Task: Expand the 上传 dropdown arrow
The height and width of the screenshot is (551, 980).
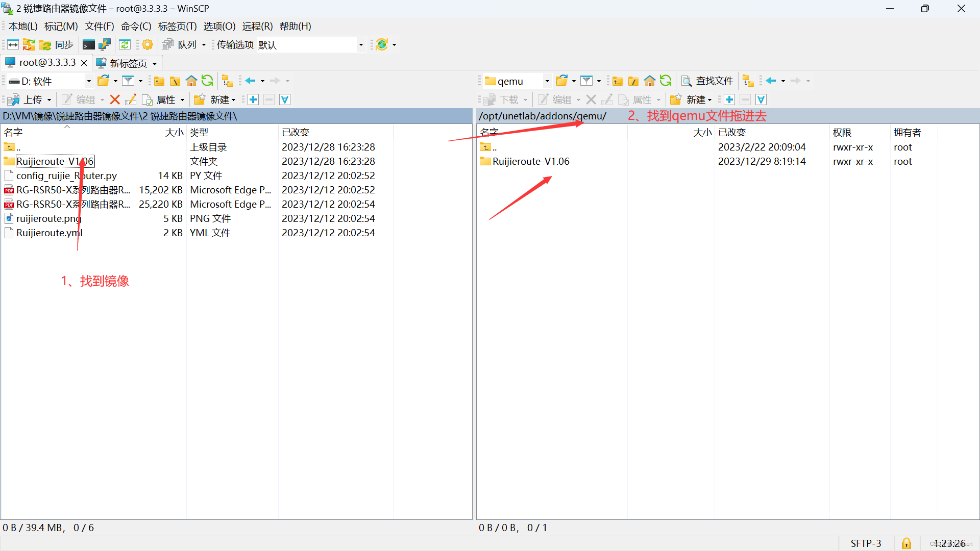Action: click(49, 99)
